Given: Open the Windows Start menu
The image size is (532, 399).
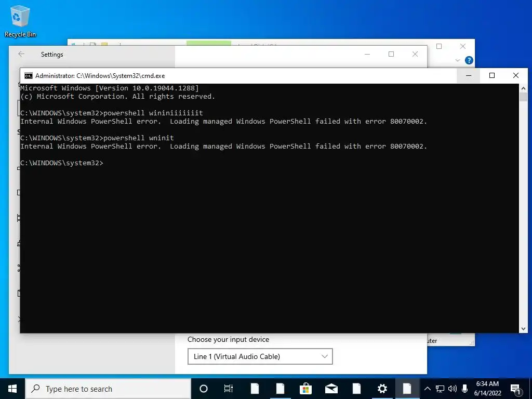Looking at the screenshot, I should coord(12,389).
